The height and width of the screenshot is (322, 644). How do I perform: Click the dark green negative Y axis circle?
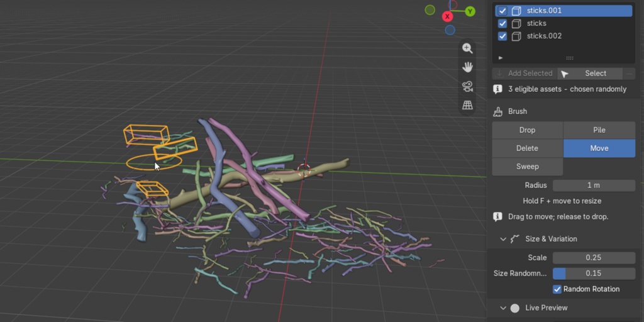(x=430, y=10)
